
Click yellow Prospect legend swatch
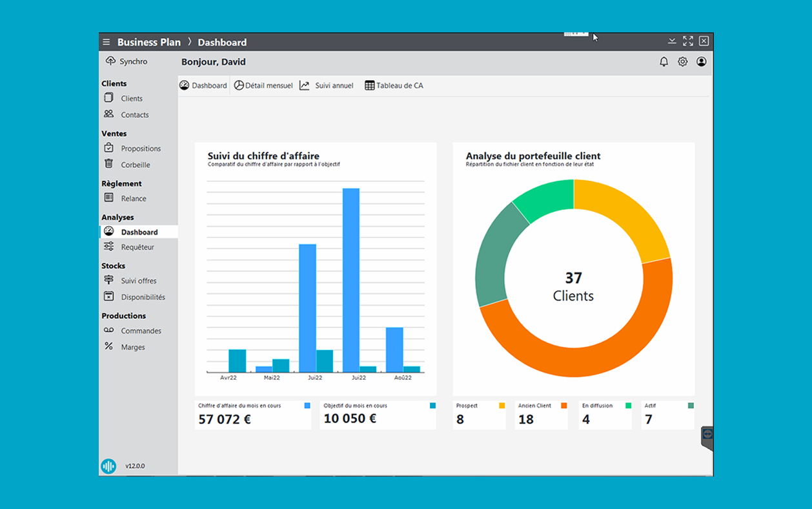[502, 406]
